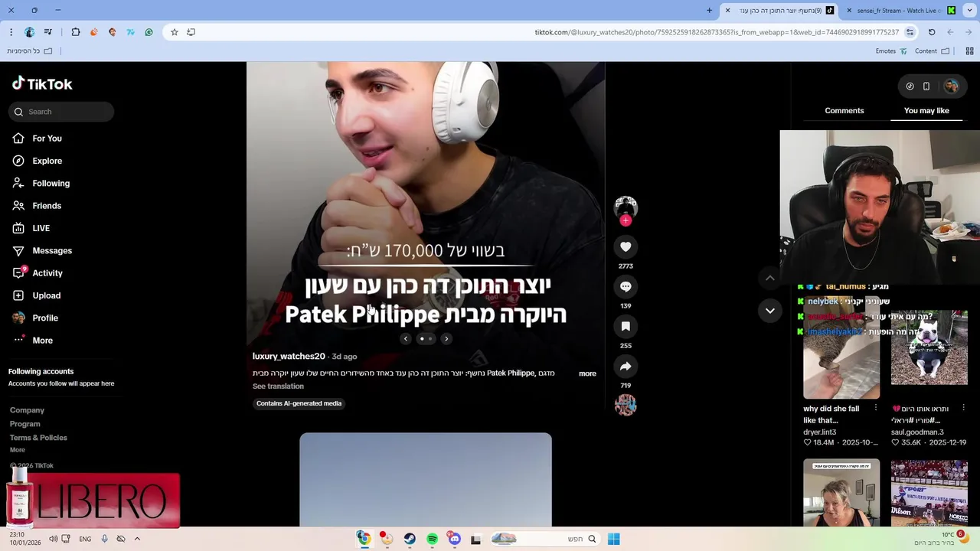Open Company footer section
The width and height of the screenshot is (980, 551).
[27, 411]
